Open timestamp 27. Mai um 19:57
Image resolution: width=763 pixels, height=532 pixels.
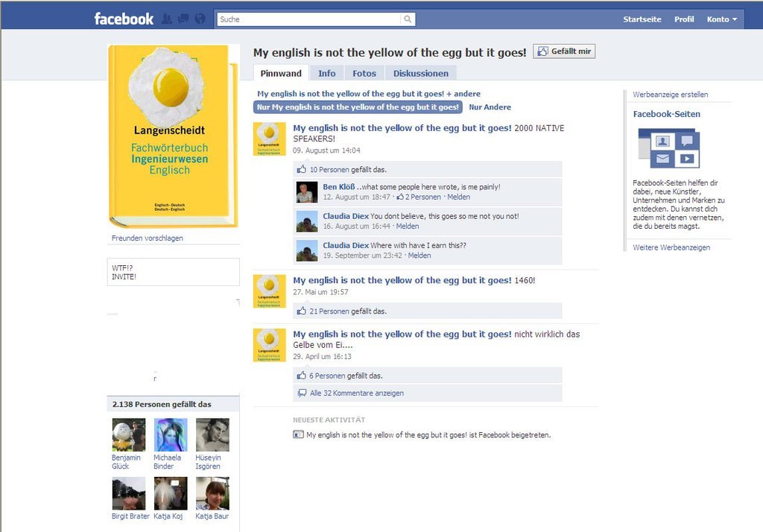pyautogui.click(x=320, y=292)
